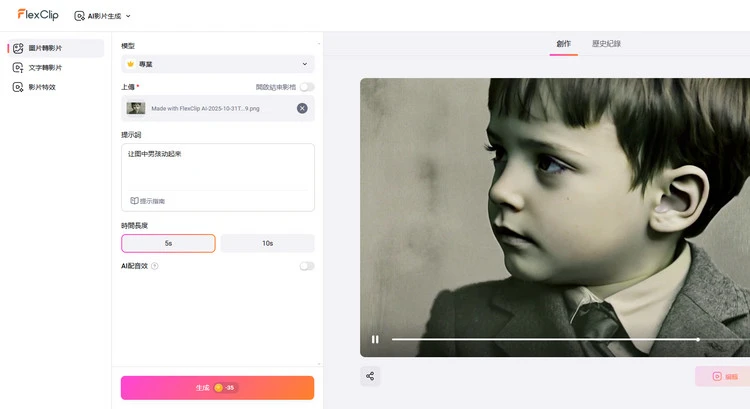Remove the uploaded PNG image file

coord(302,108)
